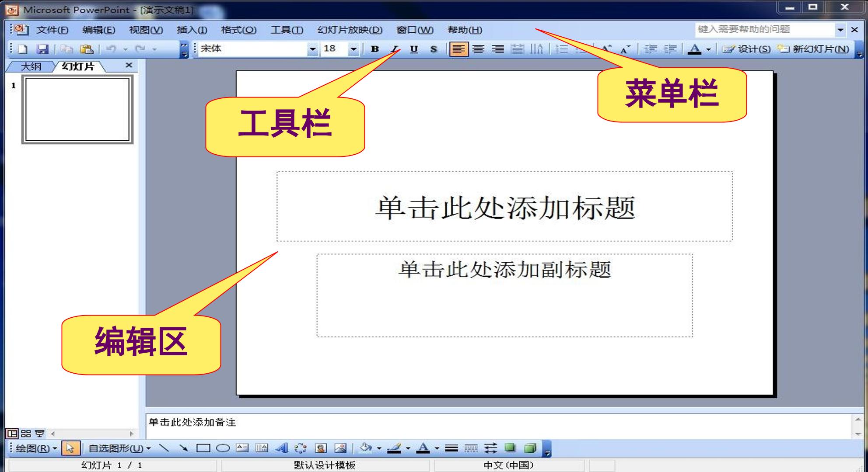Click the Paste clipboard icon
Screen dimensions: 868x472
coord(87,49)
